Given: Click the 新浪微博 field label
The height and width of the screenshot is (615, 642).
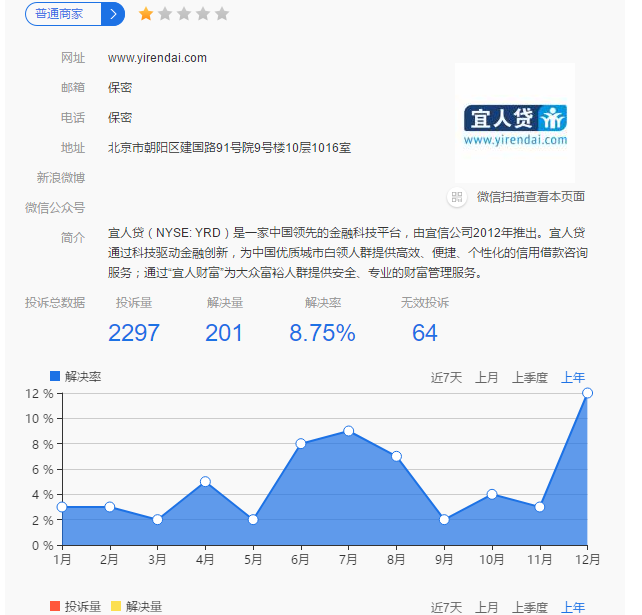Looking at the screenshot, I should click(x=61, y=178).
